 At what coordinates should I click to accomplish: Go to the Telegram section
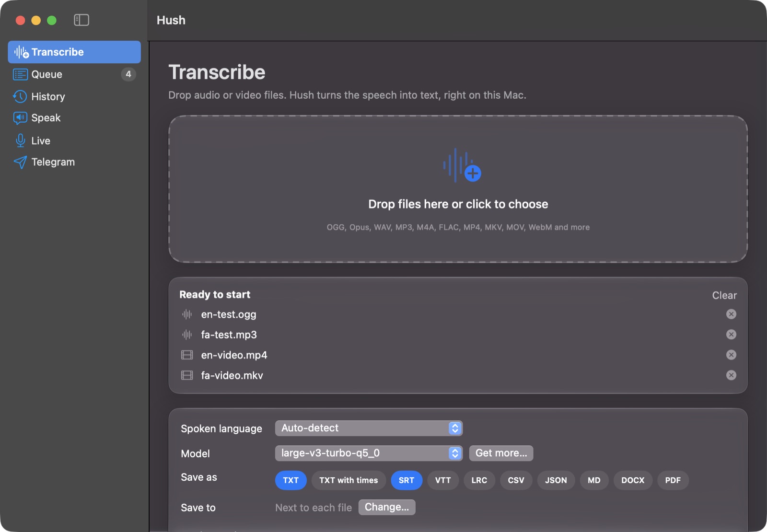pos(74,162)
